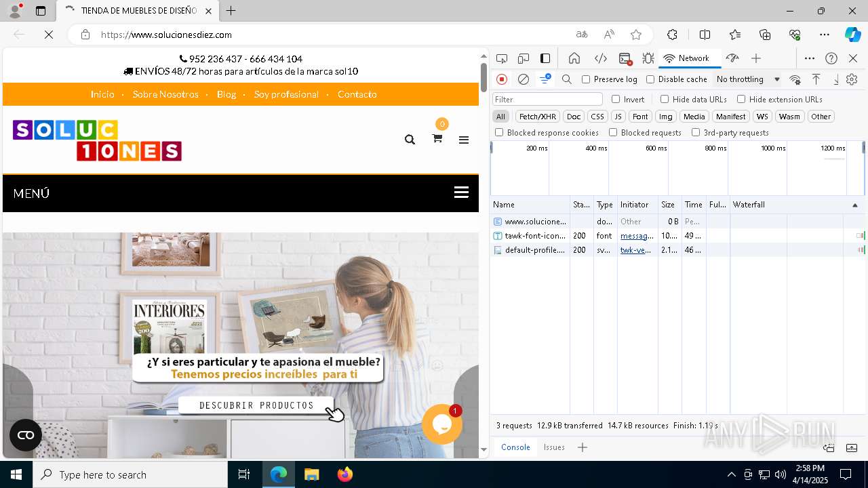The width and height of the screenshot is (868, 488).
Task: Filter requests by JS type
Action: [x=618, y=117]
